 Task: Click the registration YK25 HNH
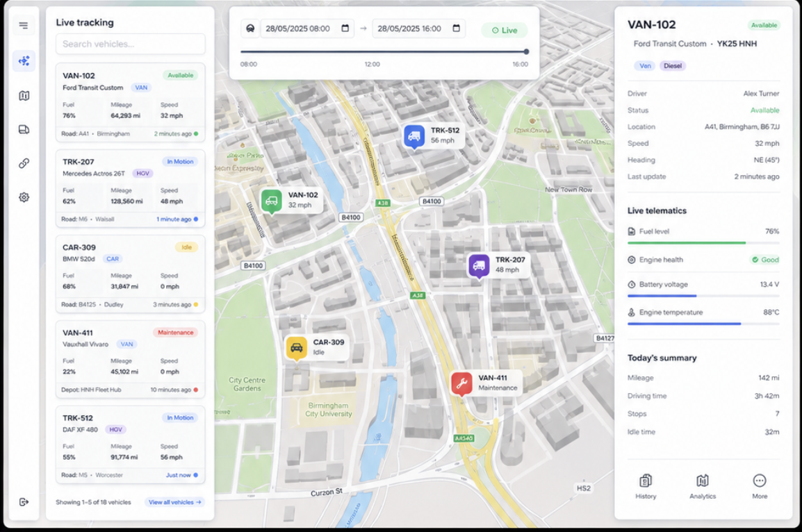tap(737, 44)
